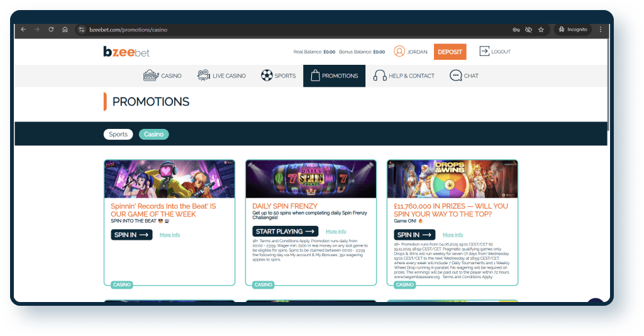Open the browser three-dot menu
Screen dimensions: 644x336
(x=600, y=30)
